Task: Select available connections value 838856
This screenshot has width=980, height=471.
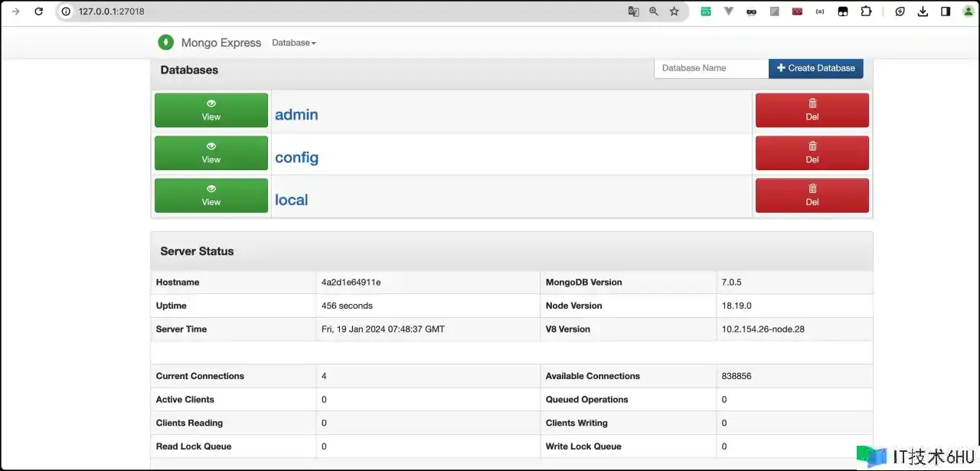Action: [x=737, y=376]
